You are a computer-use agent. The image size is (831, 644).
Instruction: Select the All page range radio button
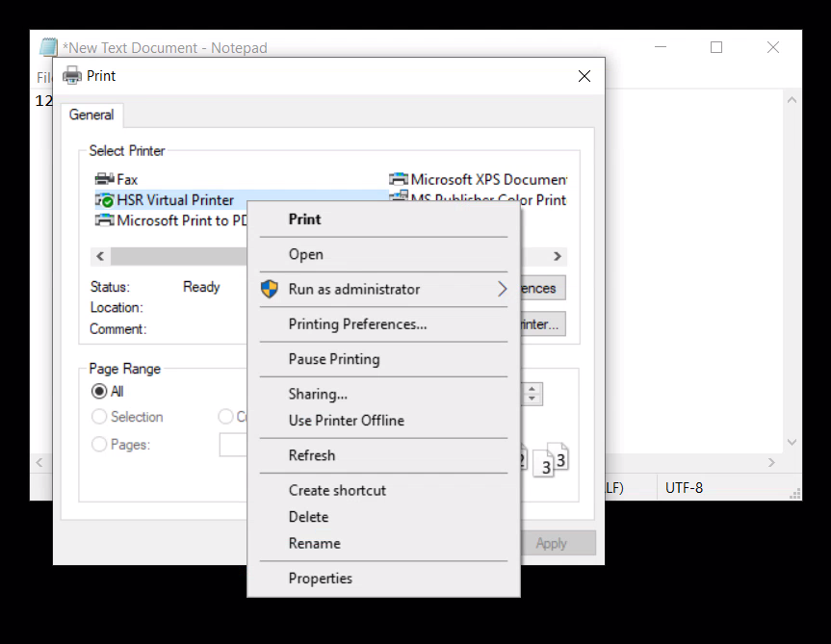click(98, 392)
